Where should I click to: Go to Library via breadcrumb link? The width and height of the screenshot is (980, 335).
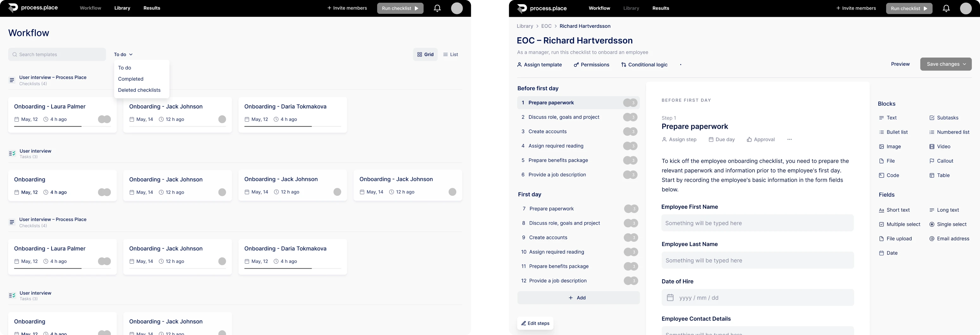pyautogui.click(x=525, y=26)
